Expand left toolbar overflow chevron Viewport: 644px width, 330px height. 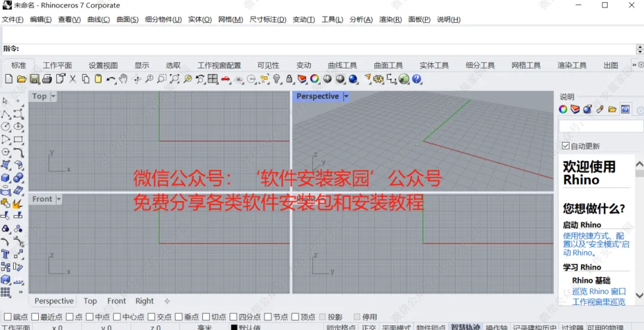tap(20, 292)
